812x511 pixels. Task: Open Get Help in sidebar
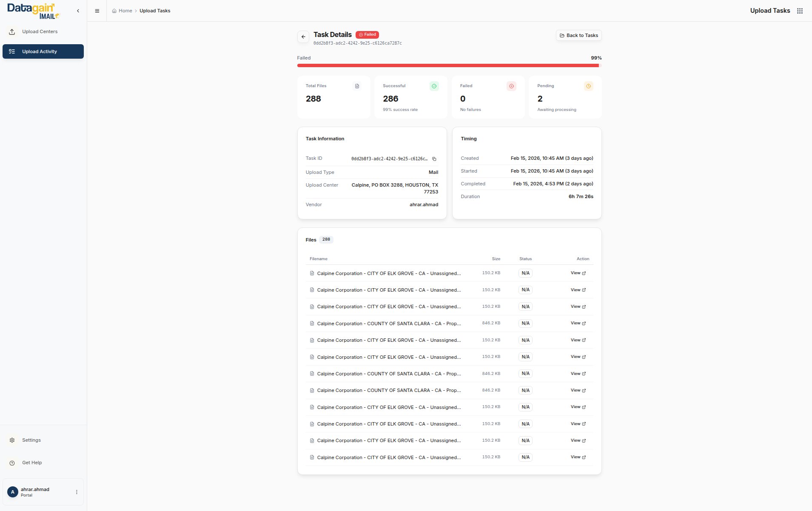click(32, 463)
